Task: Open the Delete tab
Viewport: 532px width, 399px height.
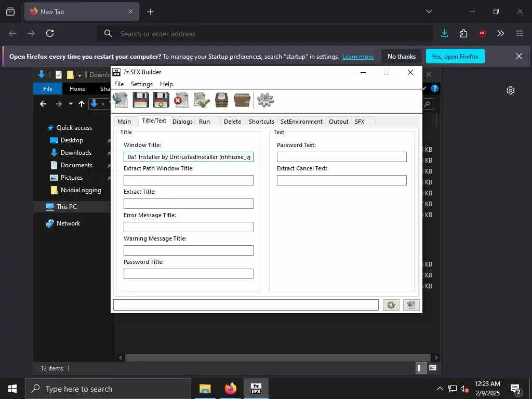Action: click(232, 122)
